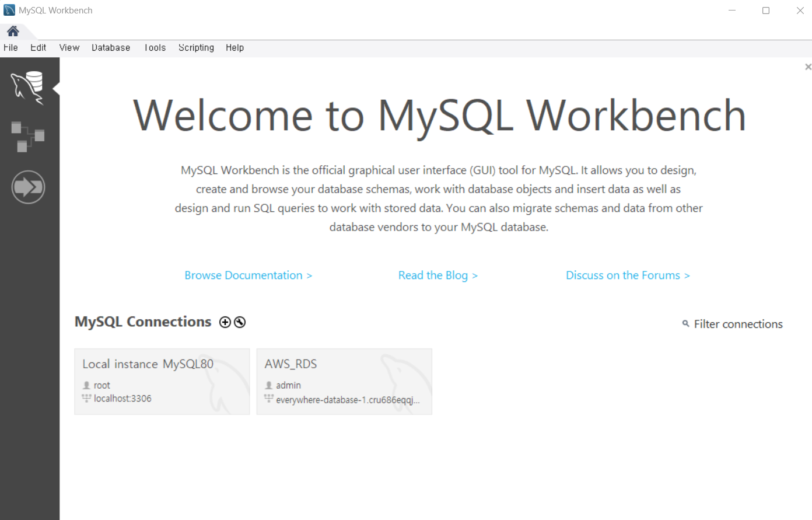Image resolution: width=812 pixels, height=520 pixels.
Task: Open manage connections wrench icon
Action: [240, 322]
